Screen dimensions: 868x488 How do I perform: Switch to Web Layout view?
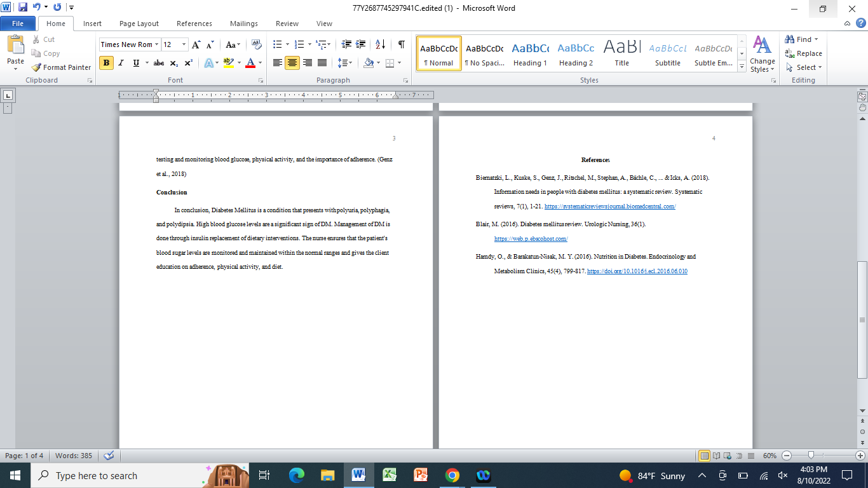click(x=729, y=456)
